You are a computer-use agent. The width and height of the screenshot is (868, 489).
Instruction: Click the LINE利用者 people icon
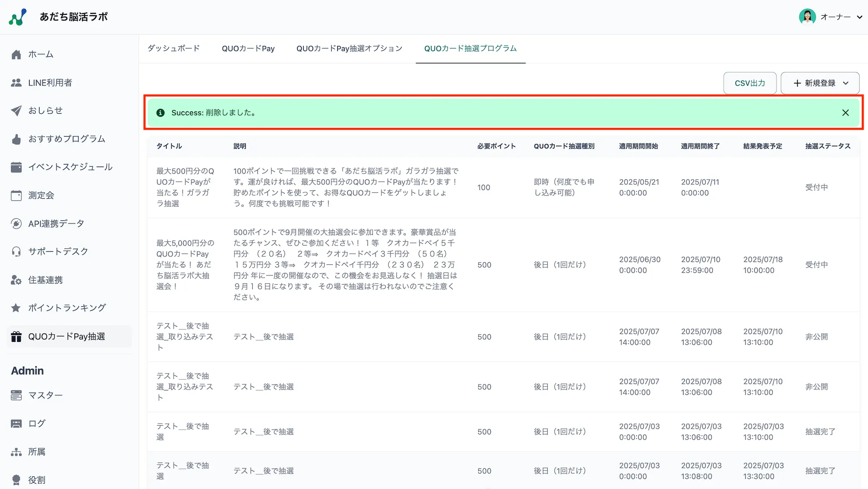coord(16,82)
